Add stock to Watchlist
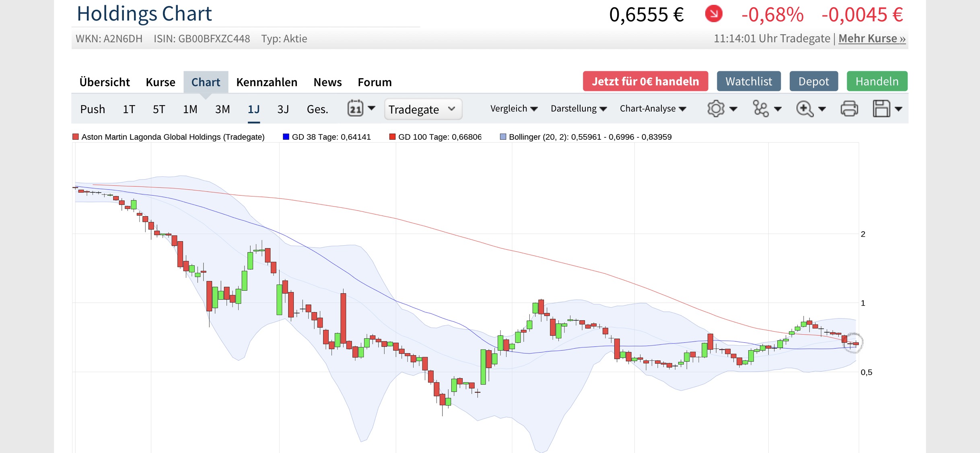Viewport: 980px width, 453px height. pyautogui.click(x=748, y=81)
